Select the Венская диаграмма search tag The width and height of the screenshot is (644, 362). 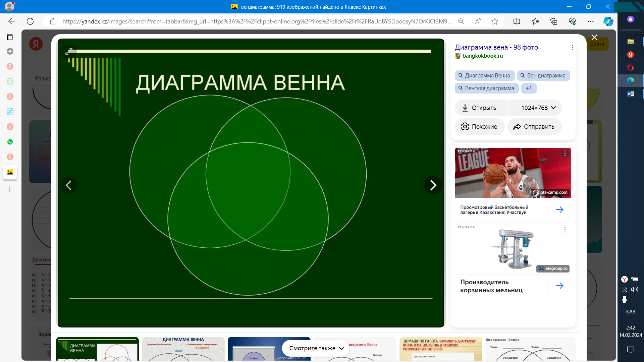[x=486, y=88]
